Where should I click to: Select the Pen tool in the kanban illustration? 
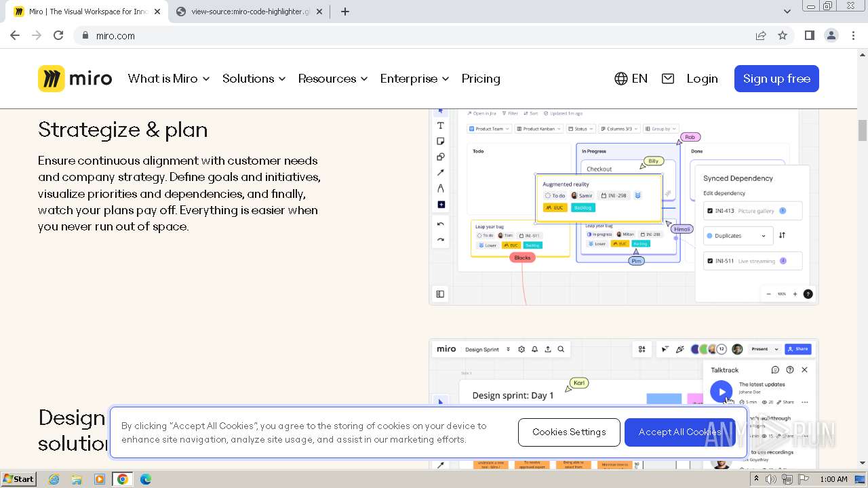coord(440,188)
